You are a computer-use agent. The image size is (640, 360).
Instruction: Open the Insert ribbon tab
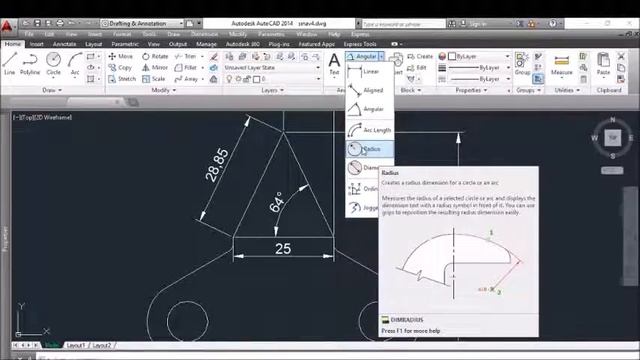(36, 44)
